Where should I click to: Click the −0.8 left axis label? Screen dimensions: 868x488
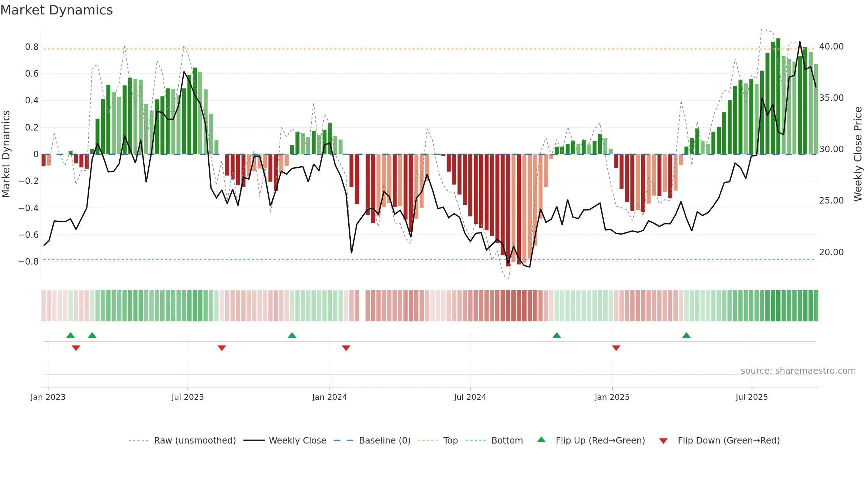pyautogui.click(x=29, y=262)
